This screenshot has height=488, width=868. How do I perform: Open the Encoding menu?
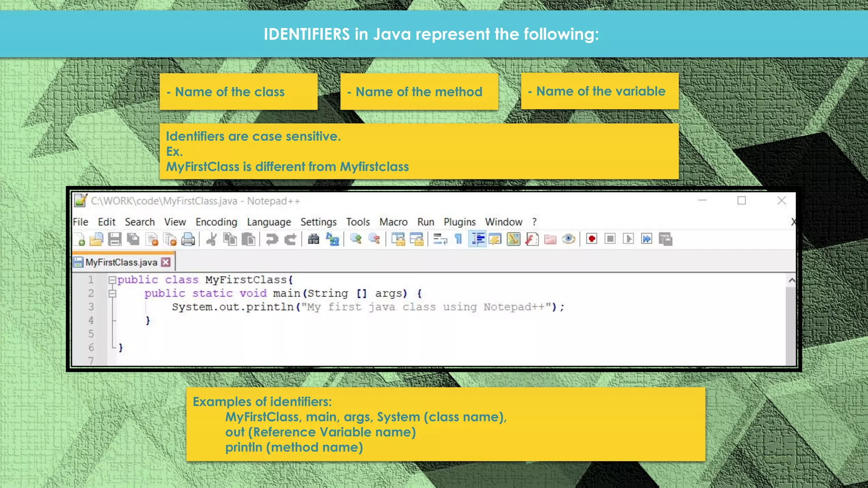[216, 222]
